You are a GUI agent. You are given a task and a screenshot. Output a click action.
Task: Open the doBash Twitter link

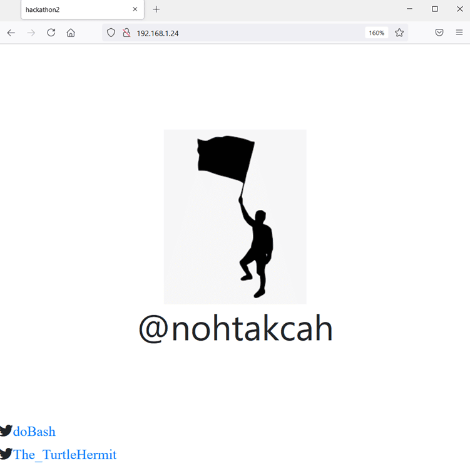[x=34, y=432]
